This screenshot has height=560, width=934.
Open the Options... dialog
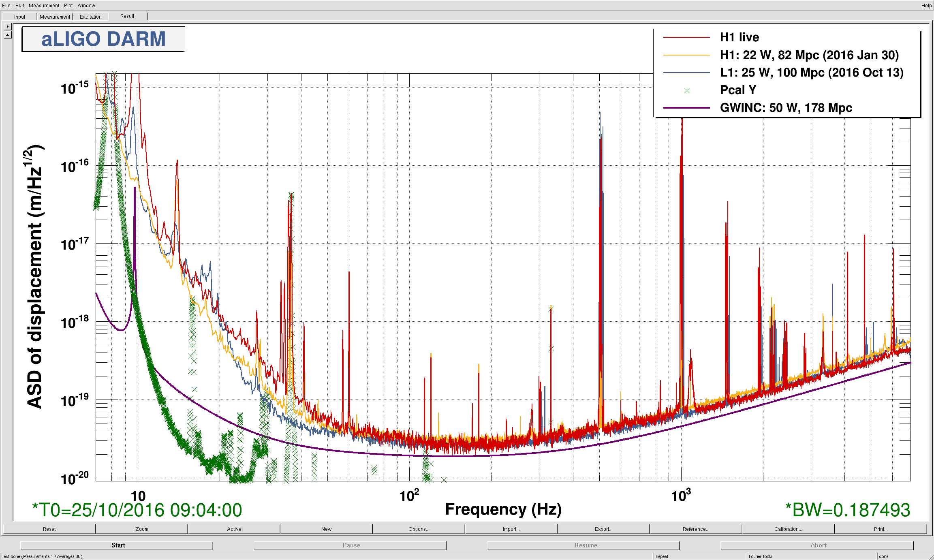point(419,529)
